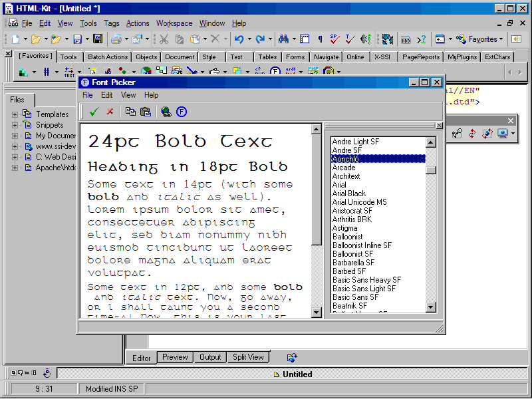Image resolution: width=532 pixels, height=399 pixels.
Task: Switch to the Batch Actions tab
Action: [108, 57]
